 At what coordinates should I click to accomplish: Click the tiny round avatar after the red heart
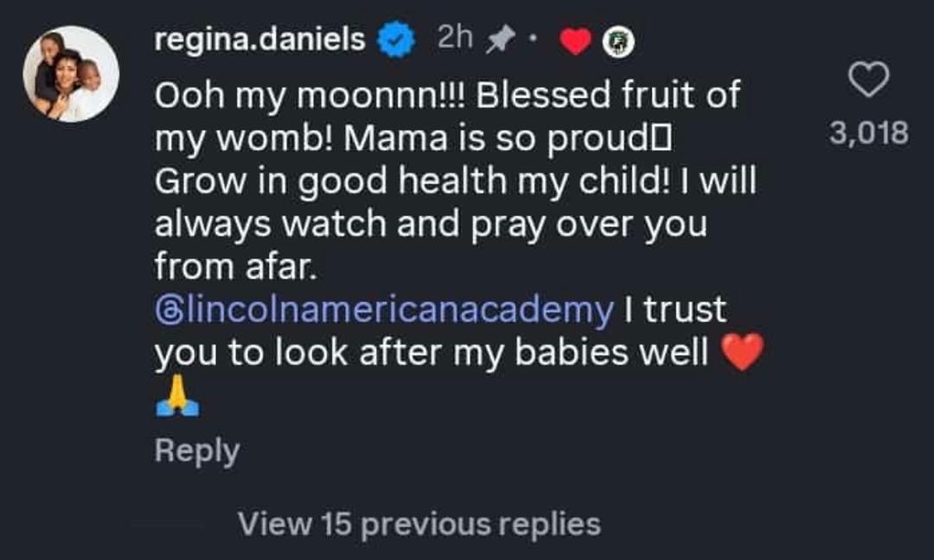click(x=619, y=41)
